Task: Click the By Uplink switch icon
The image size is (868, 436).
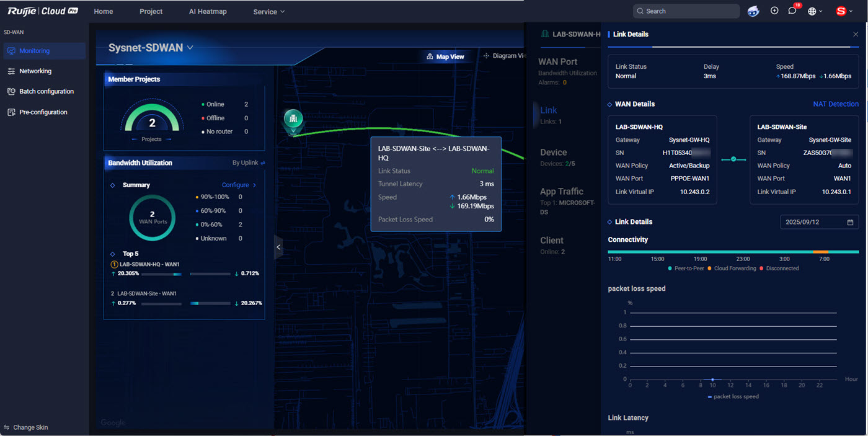Action: pyautogui.click(x=263, y=163)
